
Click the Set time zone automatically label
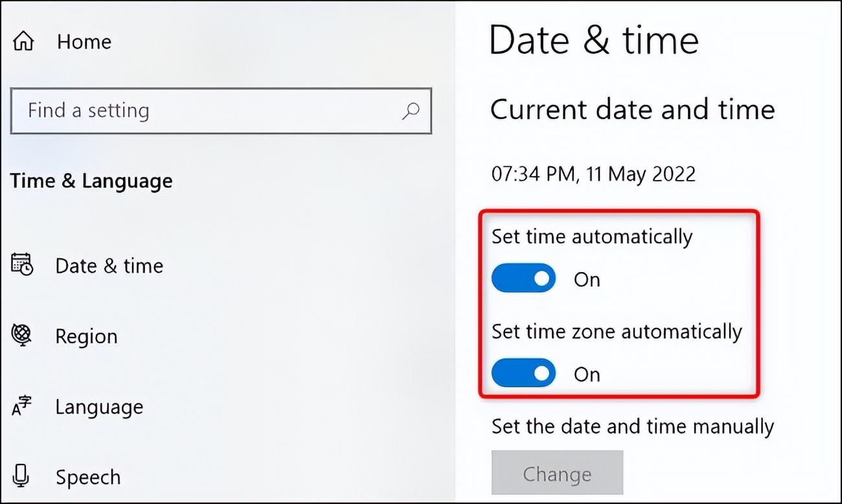coord(616,331)
